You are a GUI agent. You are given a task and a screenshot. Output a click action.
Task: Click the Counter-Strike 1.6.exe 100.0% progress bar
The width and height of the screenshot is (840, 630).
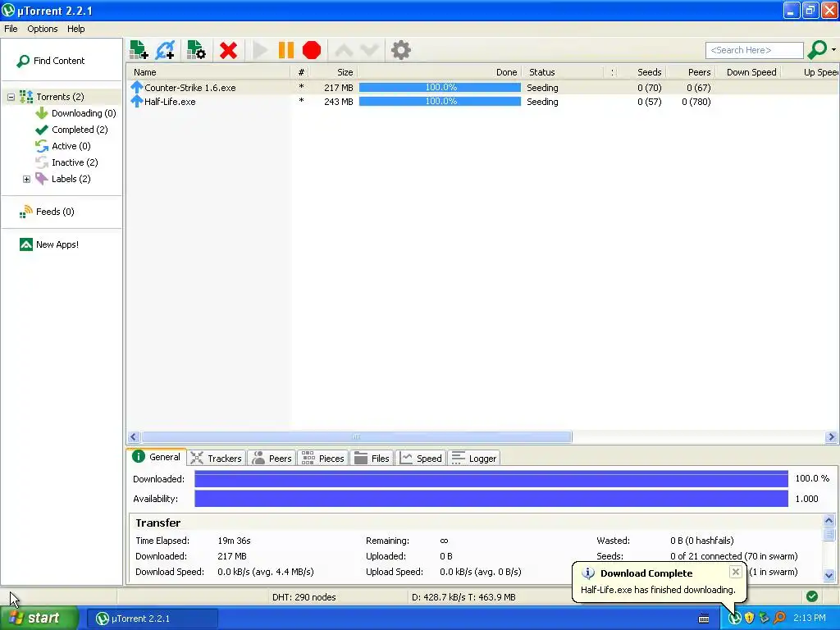(x=440, y=87)
